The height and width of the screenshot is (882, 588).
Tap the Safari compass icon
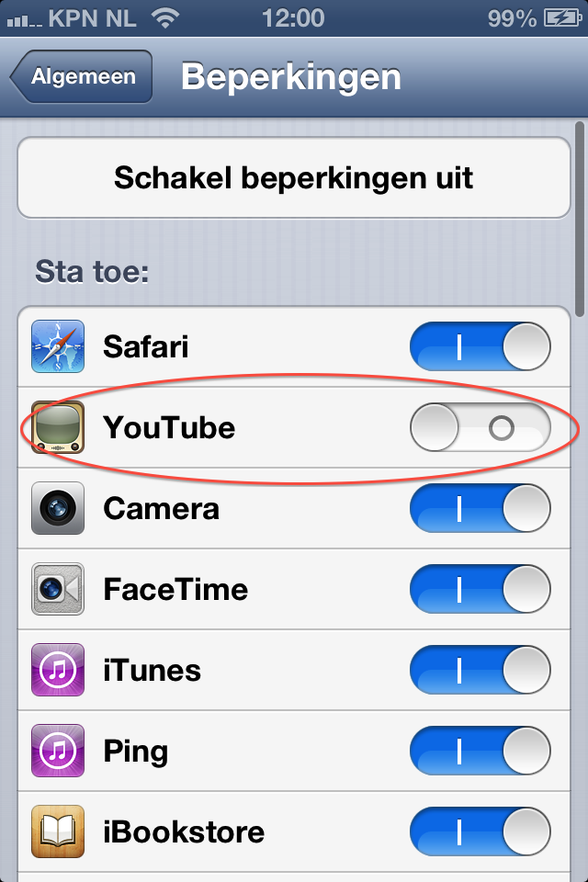[x=58, y=346]
